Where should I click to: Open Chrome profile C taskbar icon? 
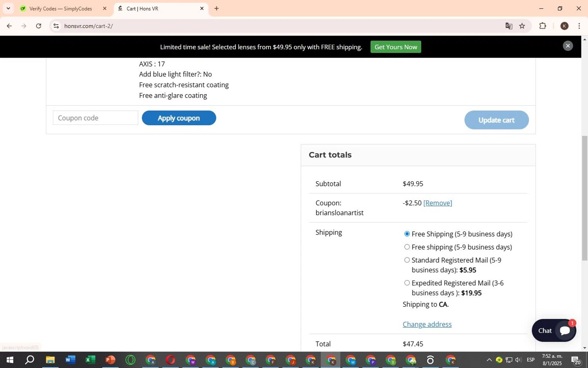(x=250, y=360)
